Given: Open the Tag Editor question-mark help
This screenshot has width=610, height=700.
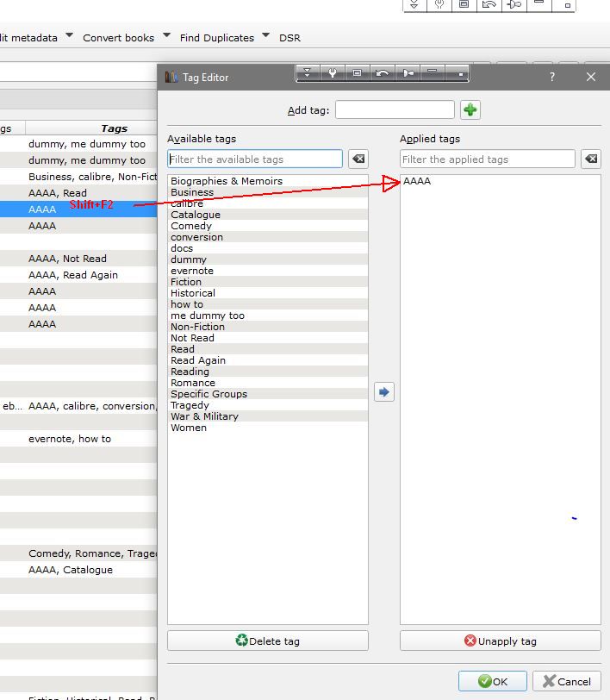Looking at the screenshot, I should [552, 77].
